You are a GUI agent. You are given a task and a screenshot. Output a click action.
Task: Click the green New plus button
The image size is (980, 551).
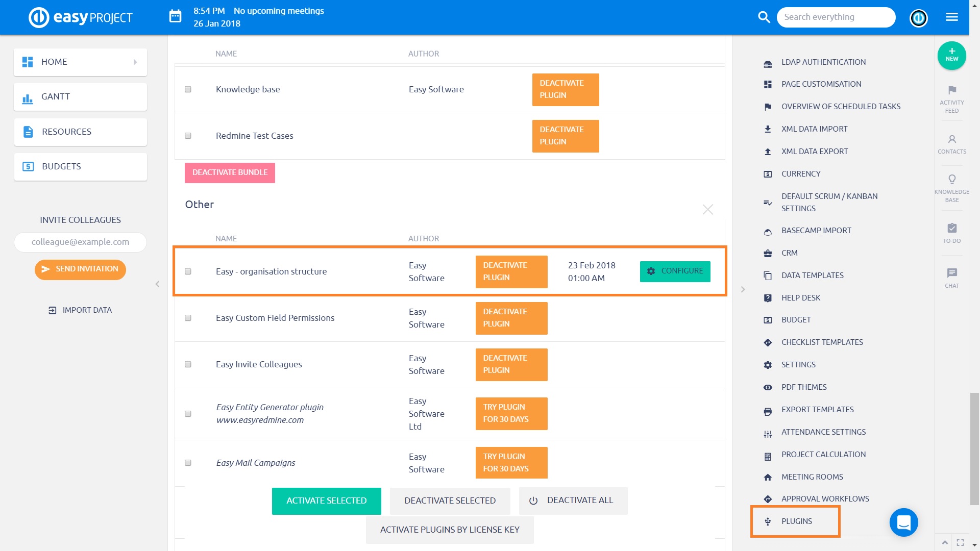pos(951,55)
